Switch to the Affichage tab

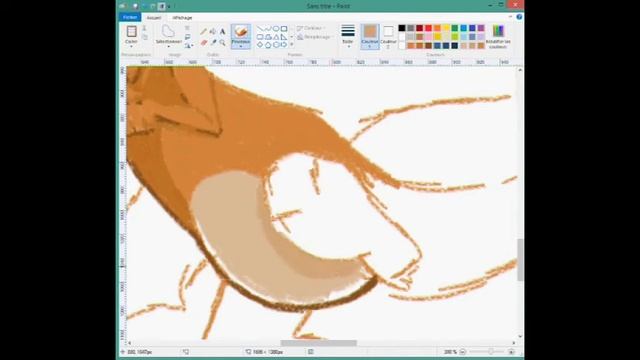pyautogui.click(x=182, y=18)
